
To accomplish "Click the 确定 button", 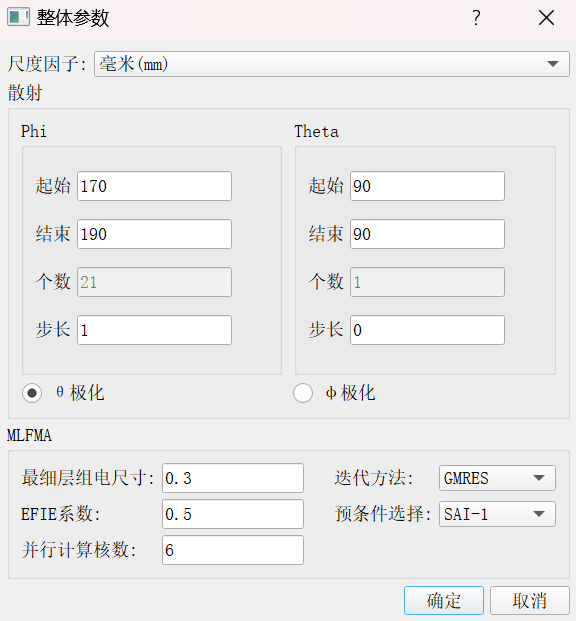I will (x=444, y=600).
